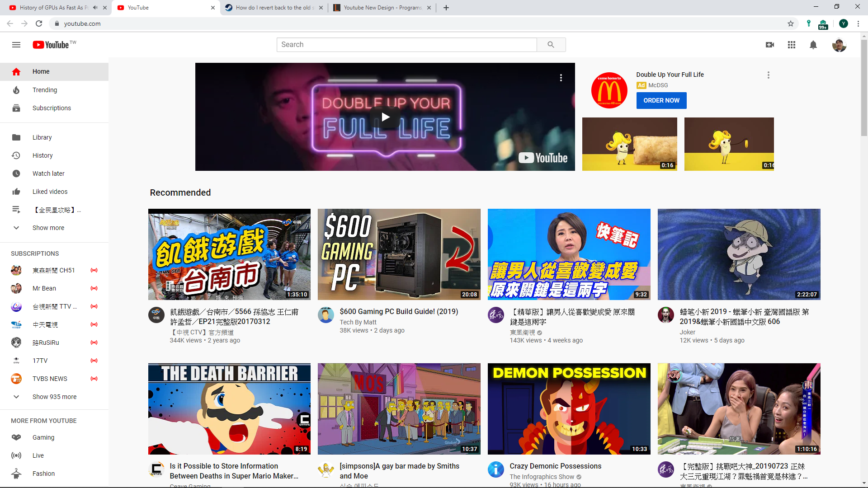Open $600 Gaming PC Build Guide title
Screen dimensions: 868x488
399,311
